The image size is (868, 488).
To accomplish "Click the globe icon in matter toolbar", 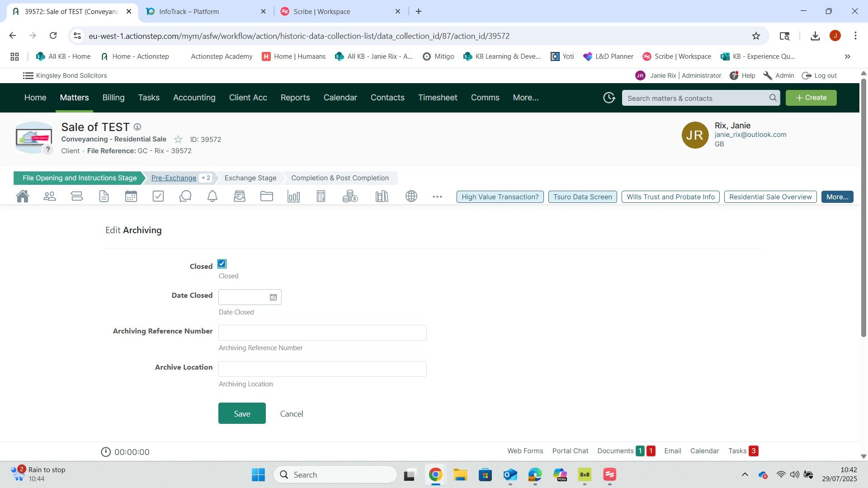I will [411, 197].
